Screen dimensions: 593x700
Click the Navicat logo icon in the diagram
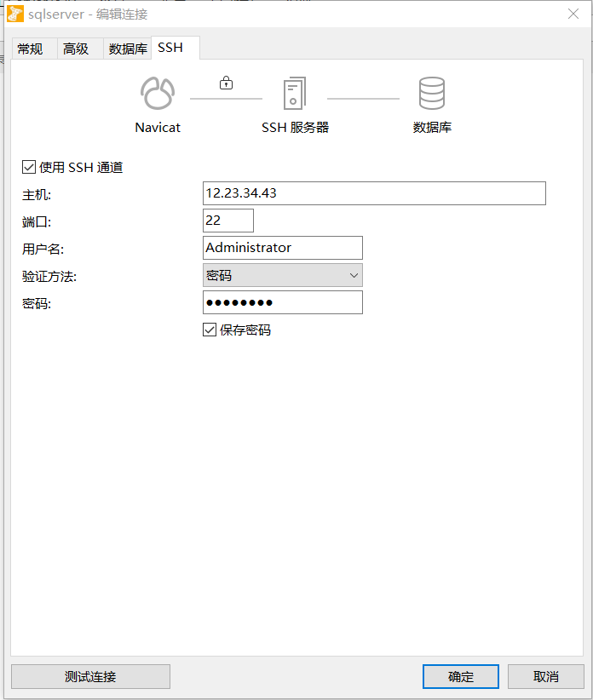click(158, 94)
